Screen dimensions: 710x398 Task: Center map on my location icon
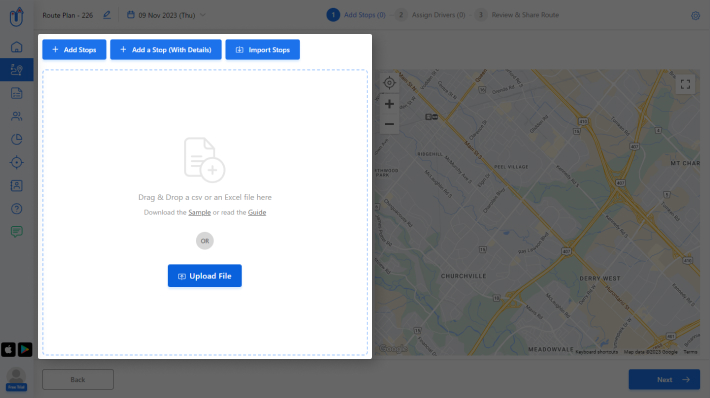(389, 83)
